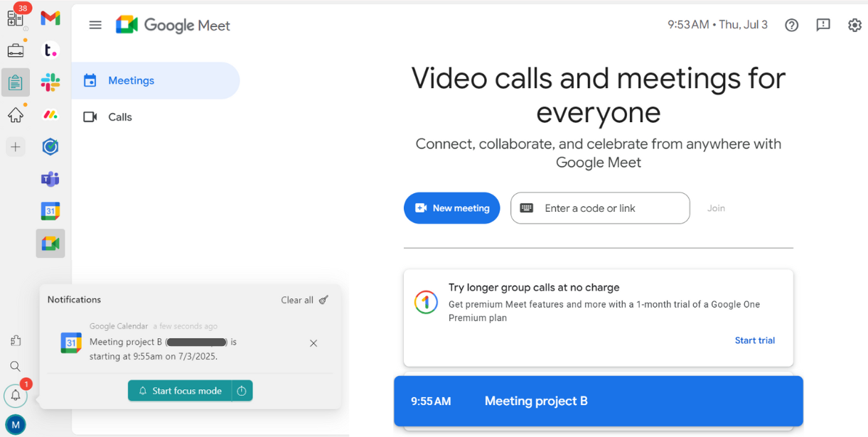The height and width of the screenshot is (437, 868).
Task: Click Start focus mode button
Action: pos(180,391)
